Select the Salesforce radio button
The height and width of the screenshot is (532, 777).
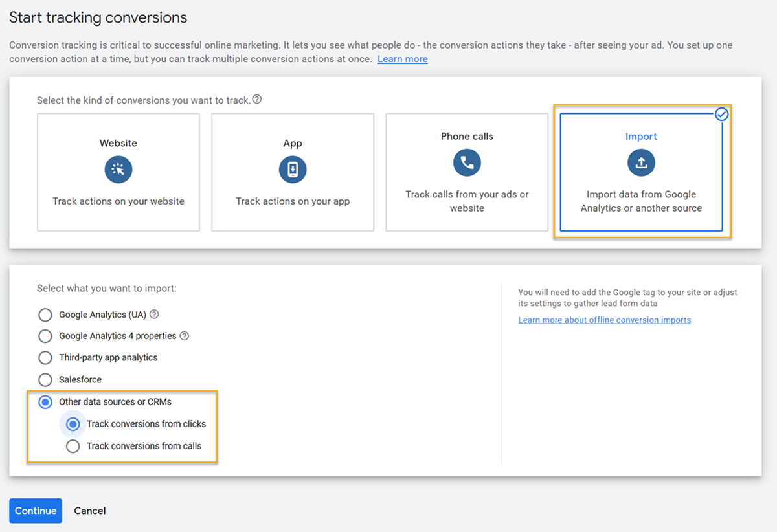[x=45, y=380]
